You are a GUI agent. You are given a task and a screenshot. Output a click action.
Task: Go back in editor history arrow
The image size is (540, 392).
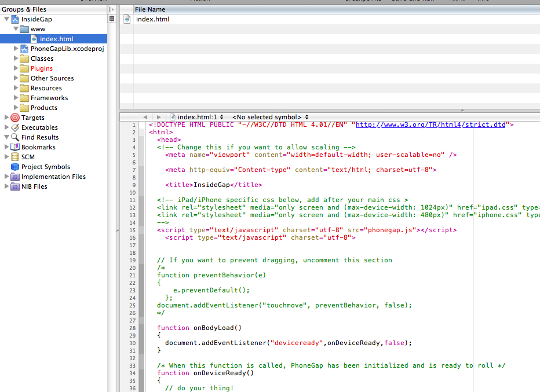(x=145, y=117)
